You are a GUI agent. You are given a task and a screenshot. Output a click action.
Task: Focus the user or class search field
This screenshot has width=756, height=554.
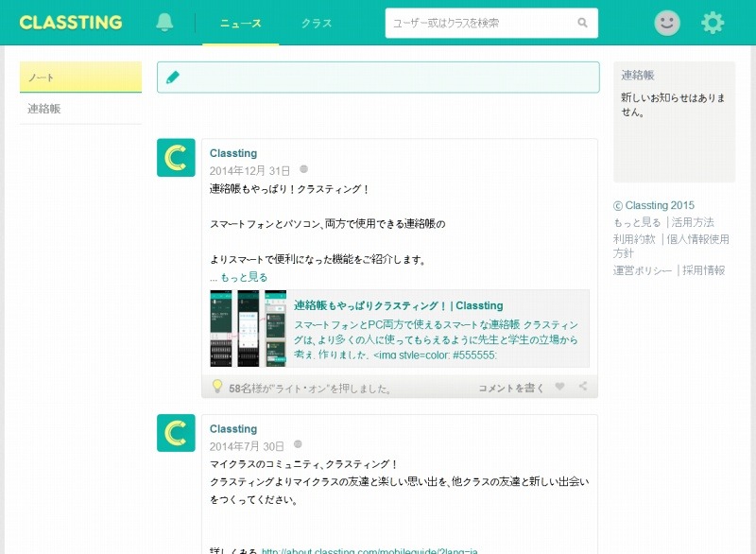click(491, 23)
